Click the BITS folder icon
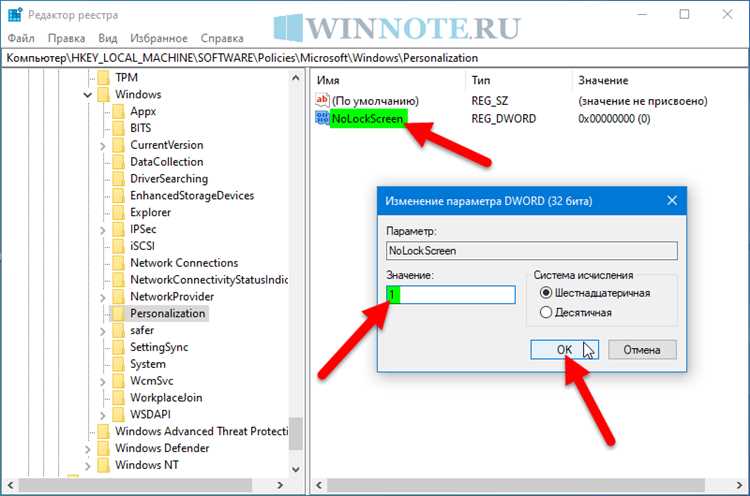 [x=118, y=128]
